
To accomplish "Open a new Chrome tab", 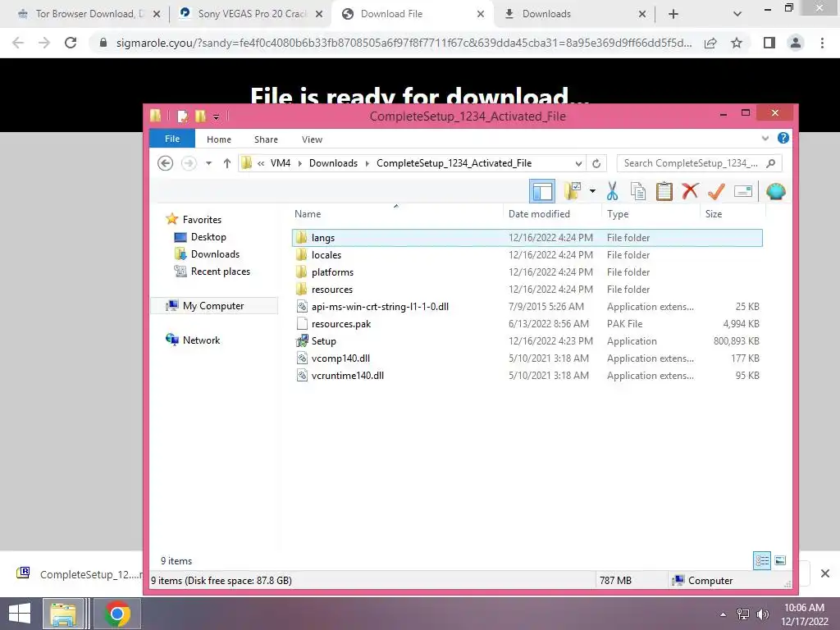I will pos(673,15).
